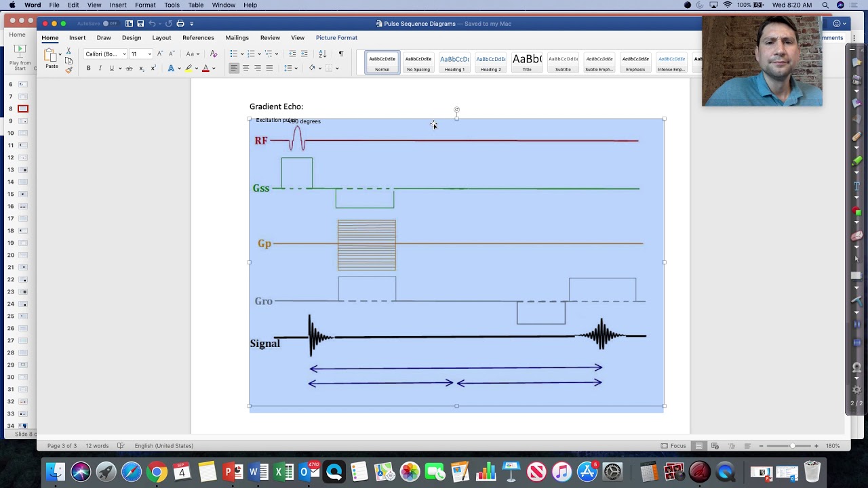Viewport: 868px width, 488px height.
Task: Click the Text Effects blue A icon
Action: (x=171, y=68)
